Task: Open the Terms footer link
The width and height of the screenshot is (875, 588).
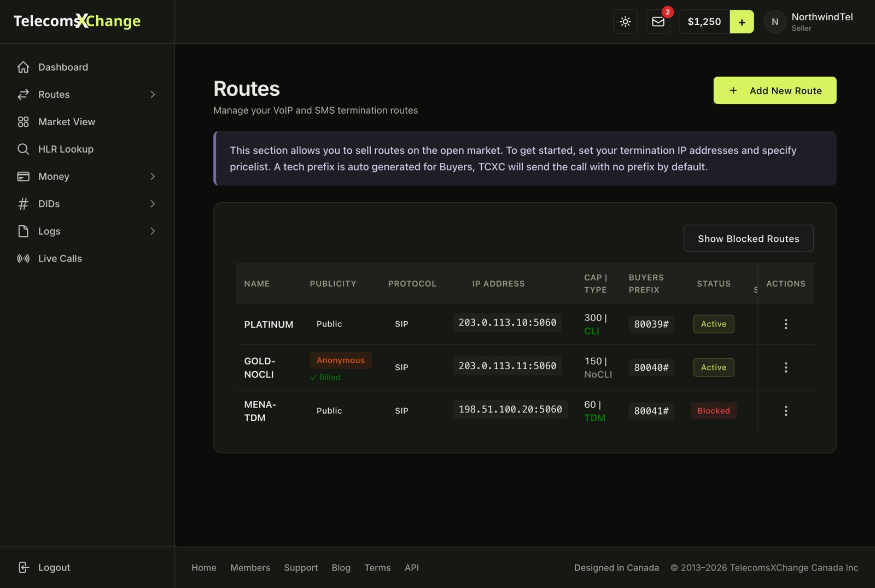Action: coord(377,568)
